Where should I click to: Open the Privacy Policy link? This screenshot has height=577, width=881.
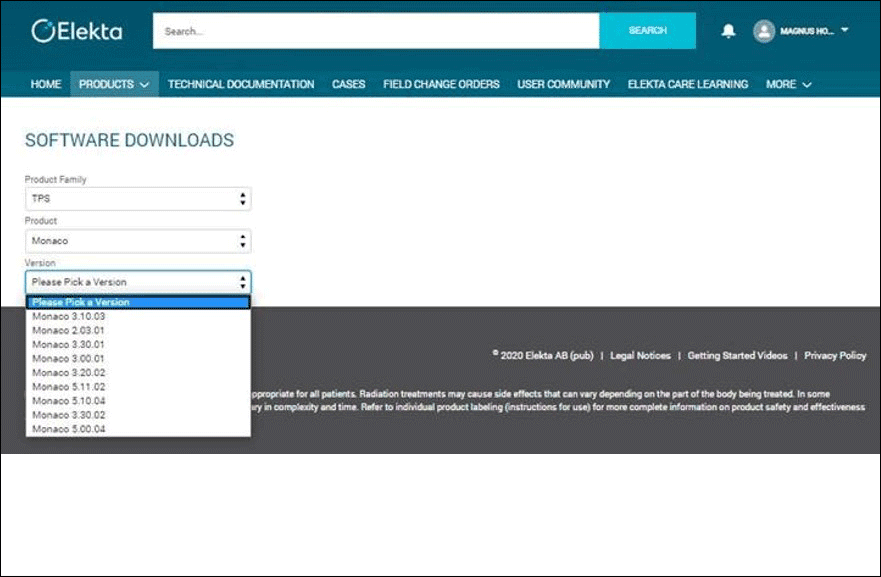(x=835, y=356)
